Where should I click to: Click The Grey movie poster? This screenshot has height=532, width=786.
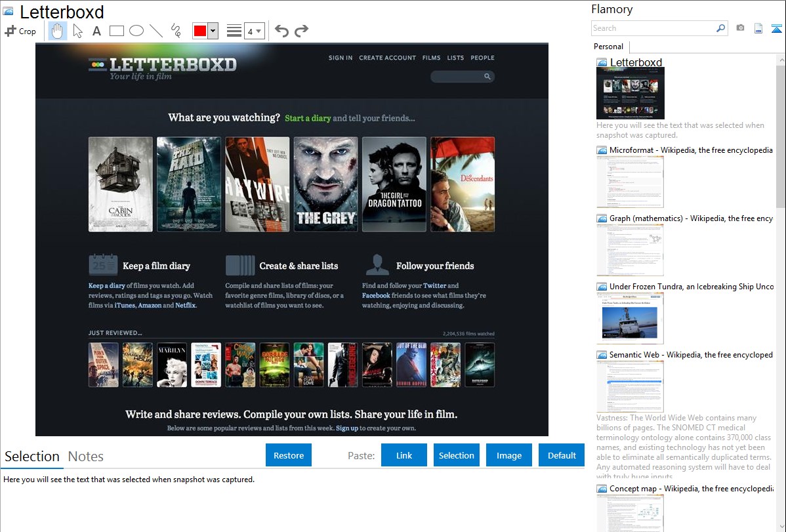(x=326, y=184)
